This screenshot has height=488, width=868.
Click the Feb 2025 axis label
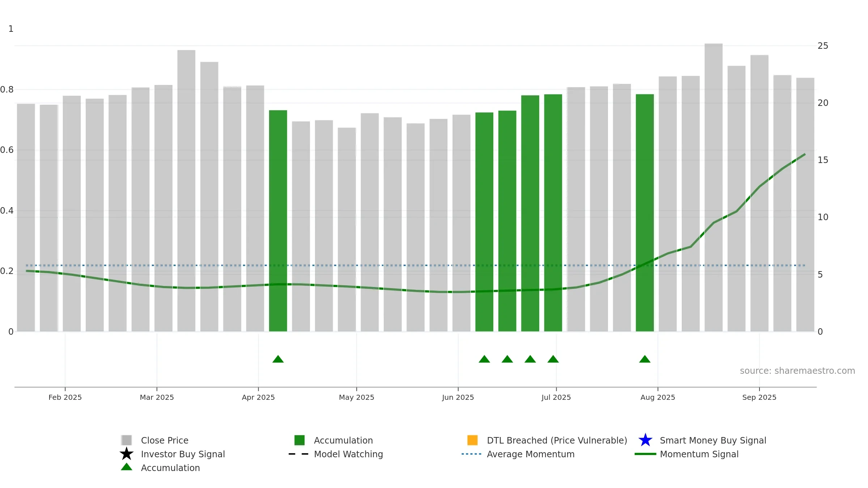point(65,397)
